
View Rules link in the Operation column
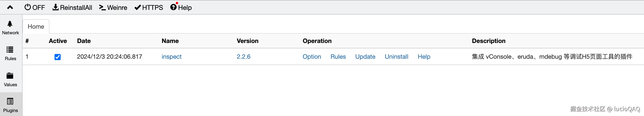[338, 57]
